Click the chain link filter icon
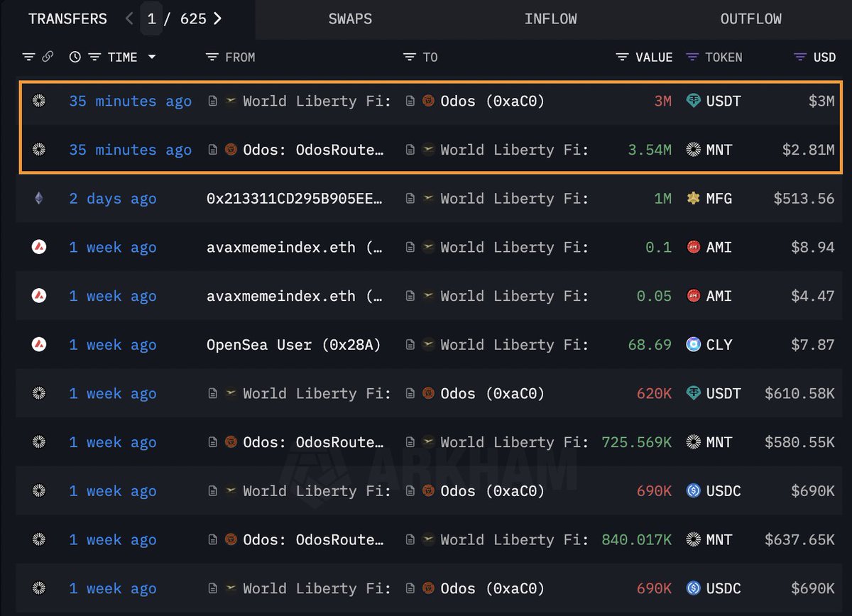 (48, 57)
